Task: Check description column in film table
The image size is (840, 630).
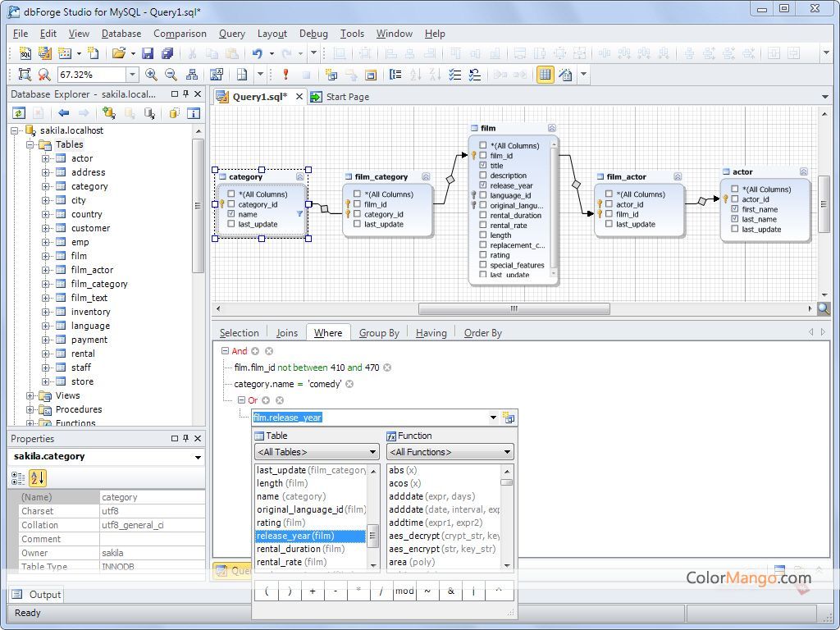Action: coord(482,176)
